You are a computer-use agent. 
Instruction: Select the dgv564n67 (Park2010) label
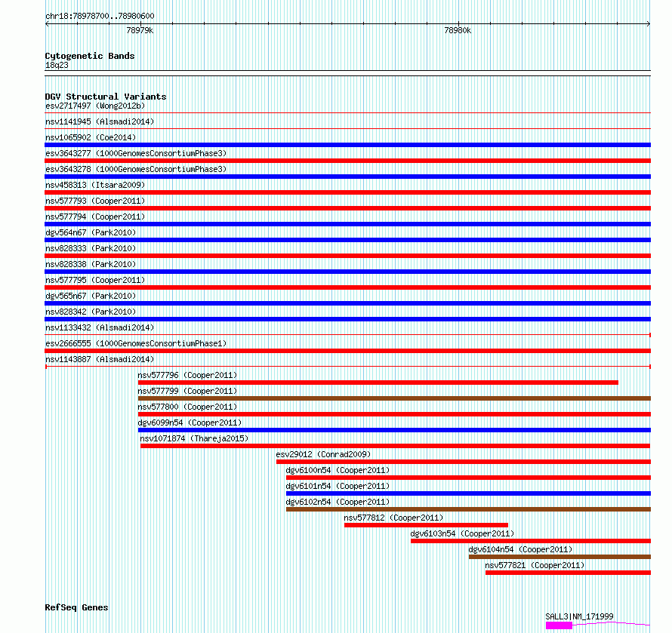coord(91,232)
